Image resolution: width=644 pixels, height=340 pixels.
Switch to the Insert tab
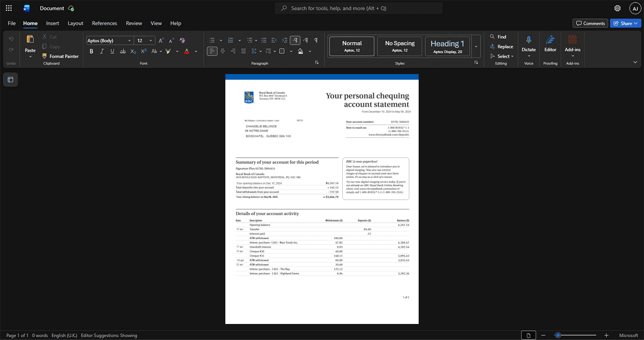click(52, 23)
